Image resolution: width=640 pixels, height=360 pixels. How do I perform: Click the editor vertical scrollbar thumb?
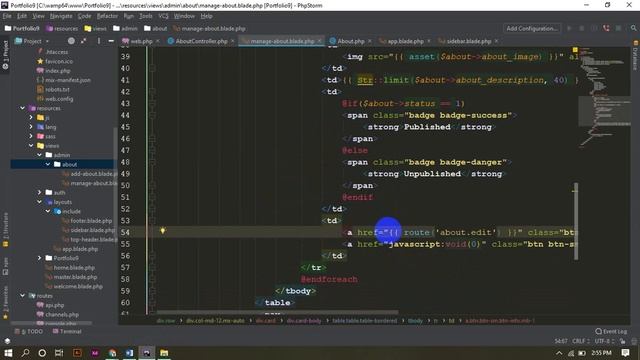click(x=576, y=221)
